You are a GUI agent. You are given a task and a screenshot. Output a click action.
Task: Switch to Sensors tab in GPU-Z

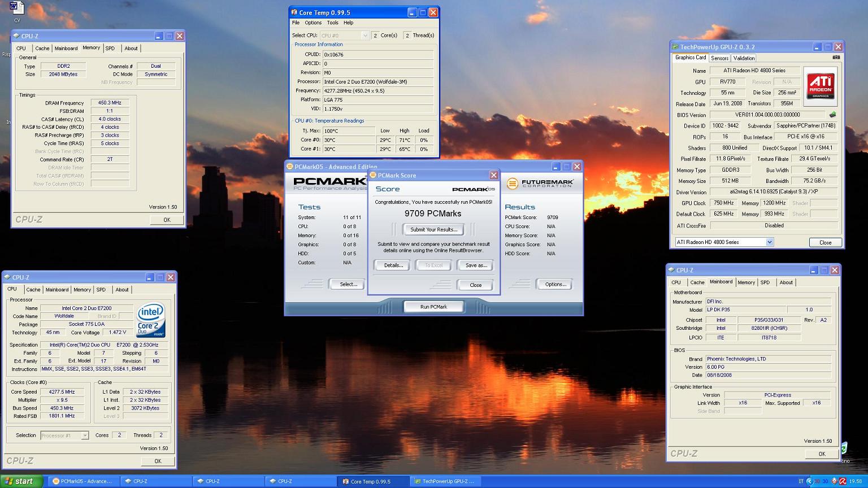tap(719, 58)
